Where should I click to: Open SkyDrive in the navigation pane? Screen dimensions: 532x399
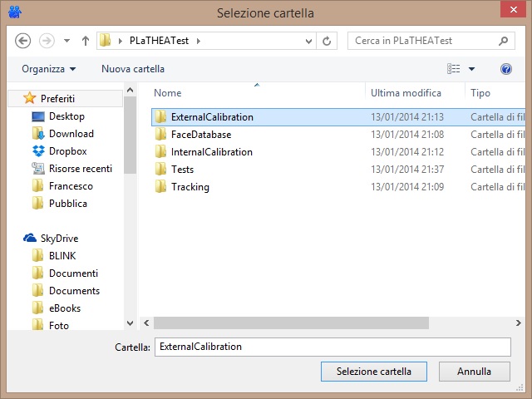click(59, 239)
